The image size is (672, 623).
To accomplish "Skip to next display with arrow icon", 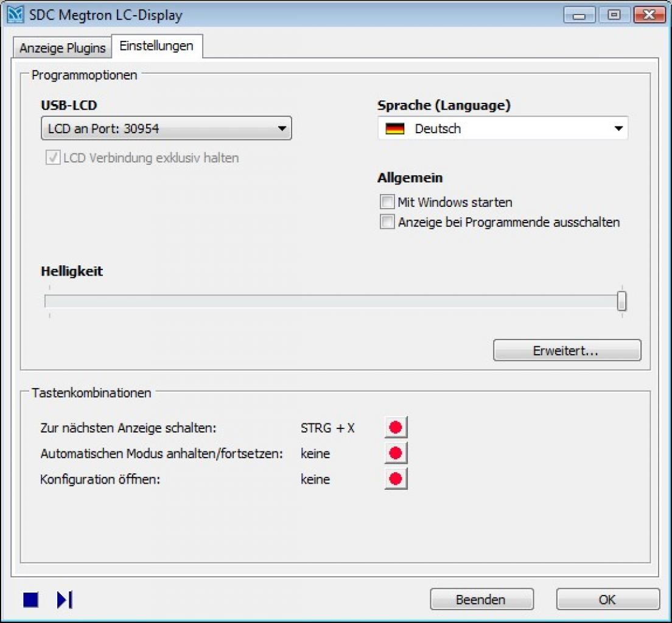I will (x=65, y=599).
